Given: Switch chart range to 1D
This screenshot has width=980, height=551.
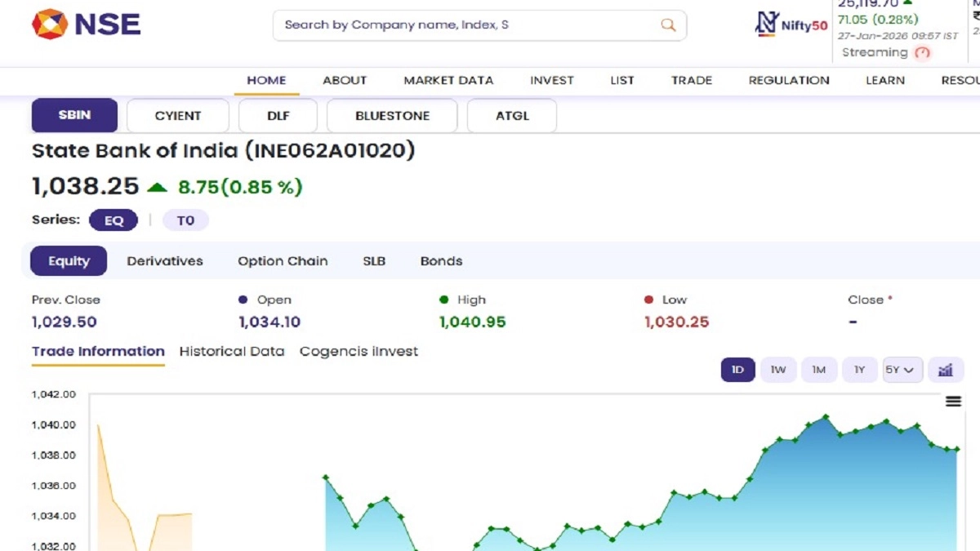Looking at the screenshot, I should [737, 370].
